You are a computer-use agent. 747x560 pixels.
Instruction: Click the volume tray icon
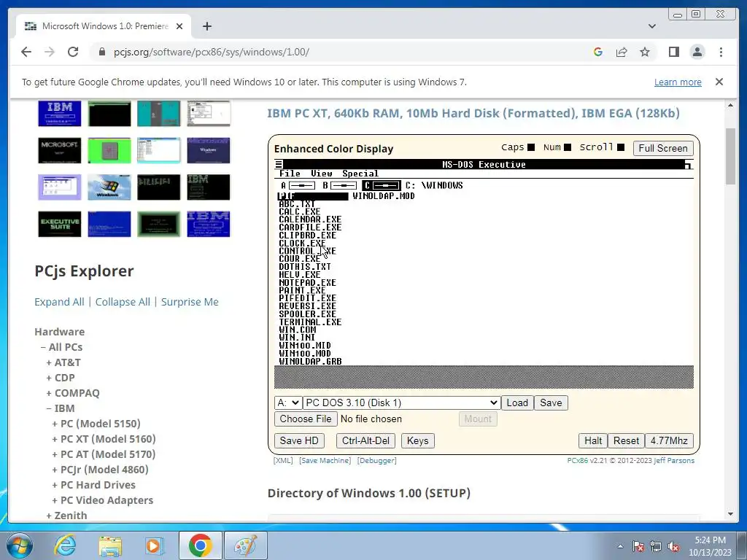(x=673, y=547)
